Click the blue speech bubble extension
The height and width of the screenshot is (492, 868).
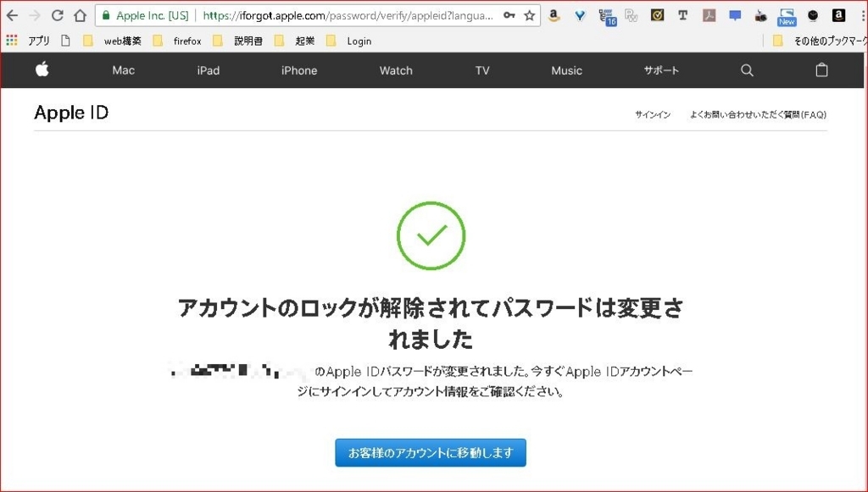[735, 15]
